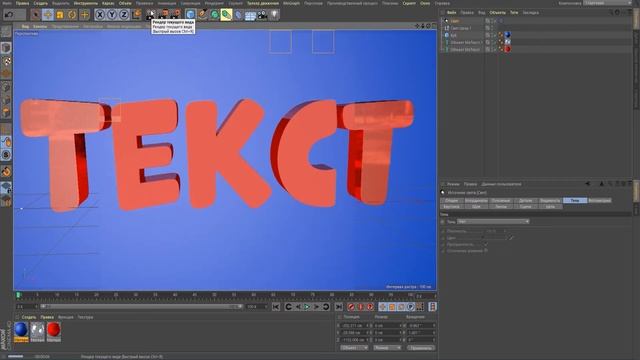Image resolution: width=640 pixels, height=360 pixels.
Task: Activate the Scale tool
Action: point(60,15)
